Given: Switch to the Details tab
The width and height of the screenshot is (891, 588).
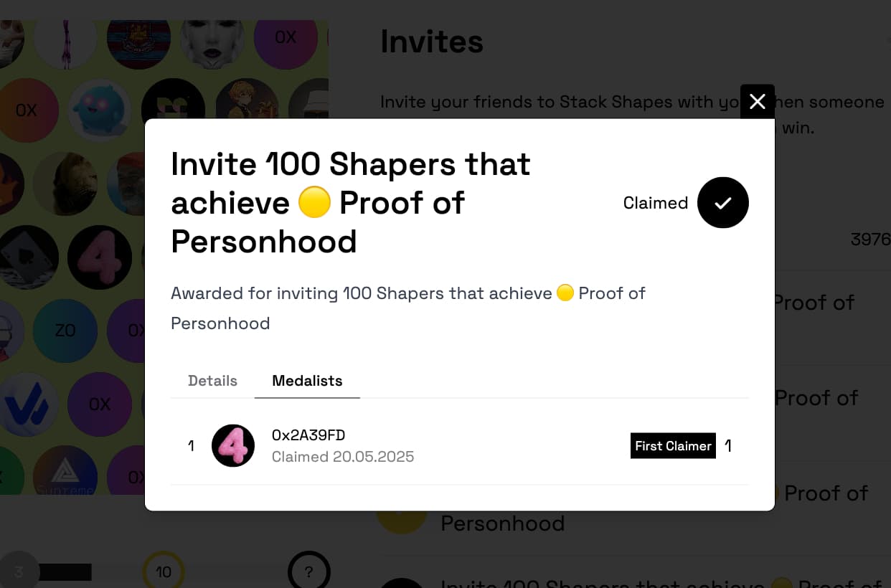Looking at the screenshot, I should [x=212, y=381].
